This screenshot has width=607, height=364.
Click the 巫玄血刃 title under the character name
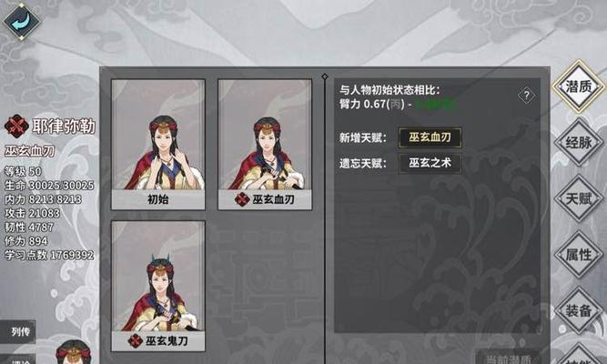[x=30, y=151]
